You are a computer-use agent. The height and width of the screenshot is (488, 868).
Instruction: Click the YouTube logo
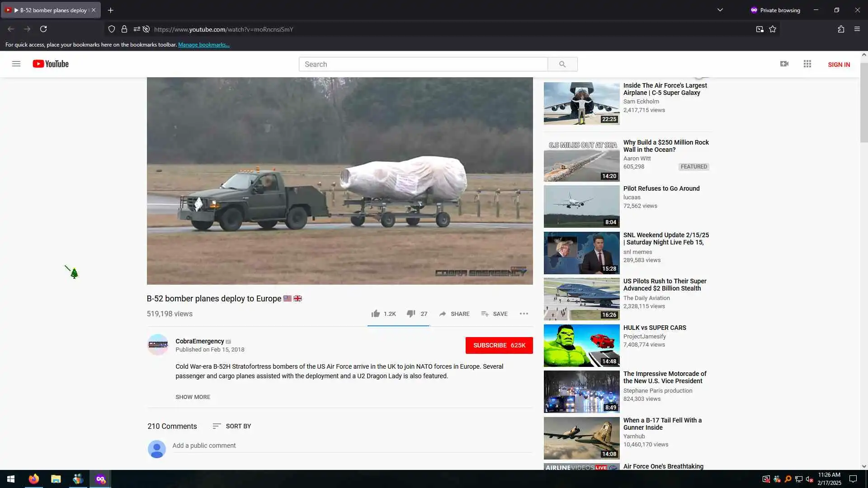(51, 64)
